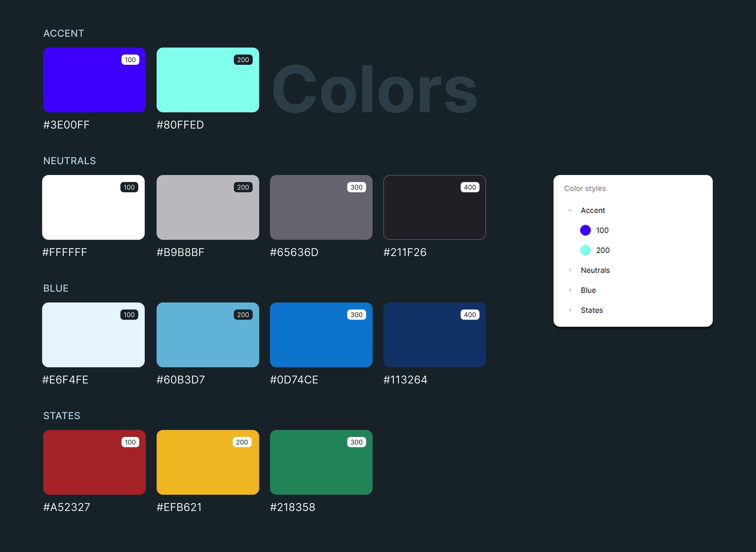This screenshot has width=756, height=552.
Task: Click the #80FFED hex code text
Action: (180, 125)
